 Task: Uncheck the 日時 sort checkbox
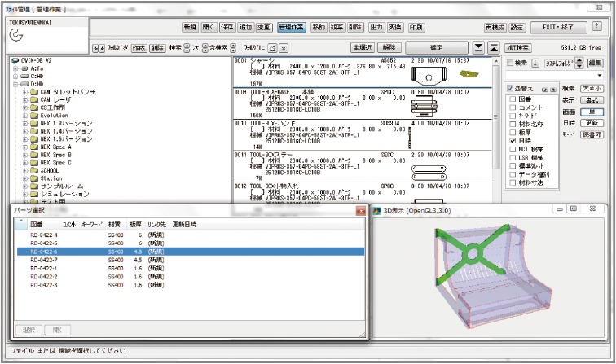[x=513, y=141]
